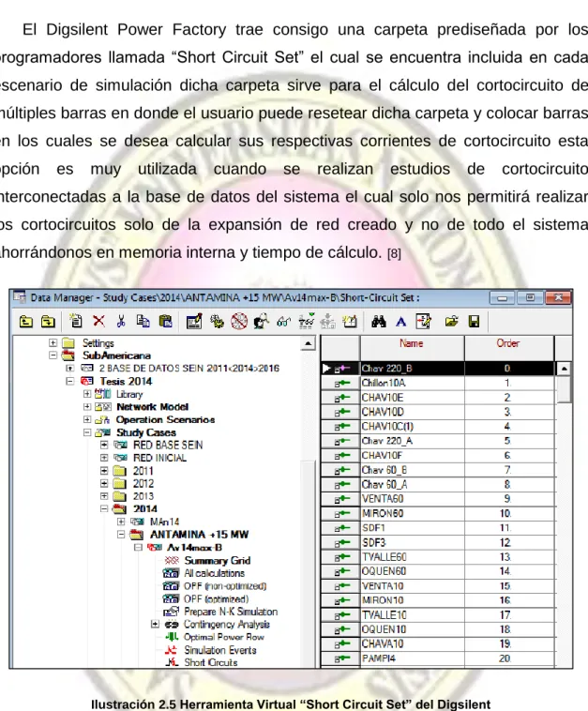
Task: Expand the 2012 folder node
Action: click(104, 483)
